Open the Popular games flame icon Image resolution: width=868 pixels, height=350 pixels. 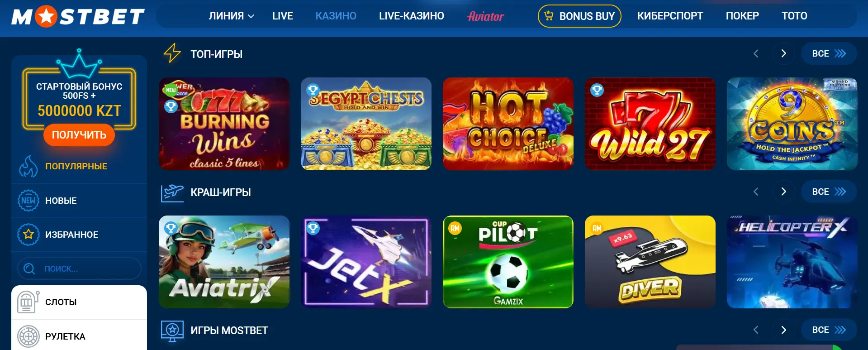[28, 166]
